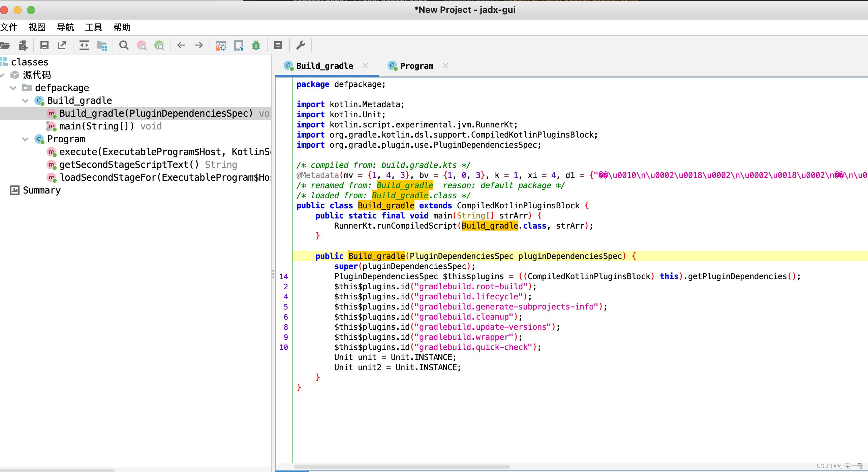
Task: Click the code pane horizontal scrollbar
Action: 402,467
